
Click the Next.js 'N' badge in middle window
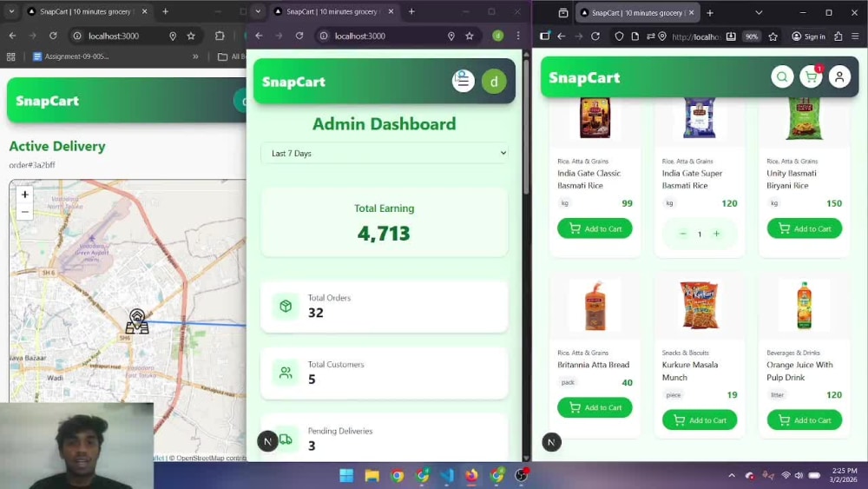[x=267, y=441]
